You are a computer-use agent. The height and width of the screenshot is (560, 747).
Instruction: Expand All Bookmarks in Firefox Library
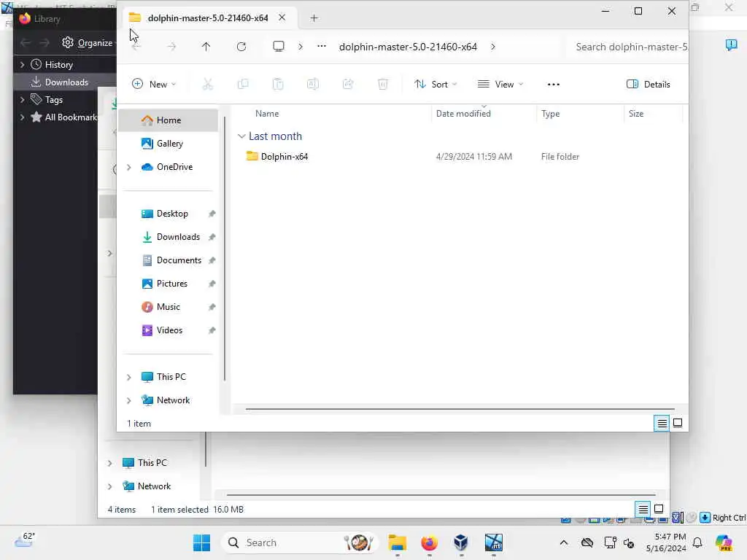coord(22,117)
